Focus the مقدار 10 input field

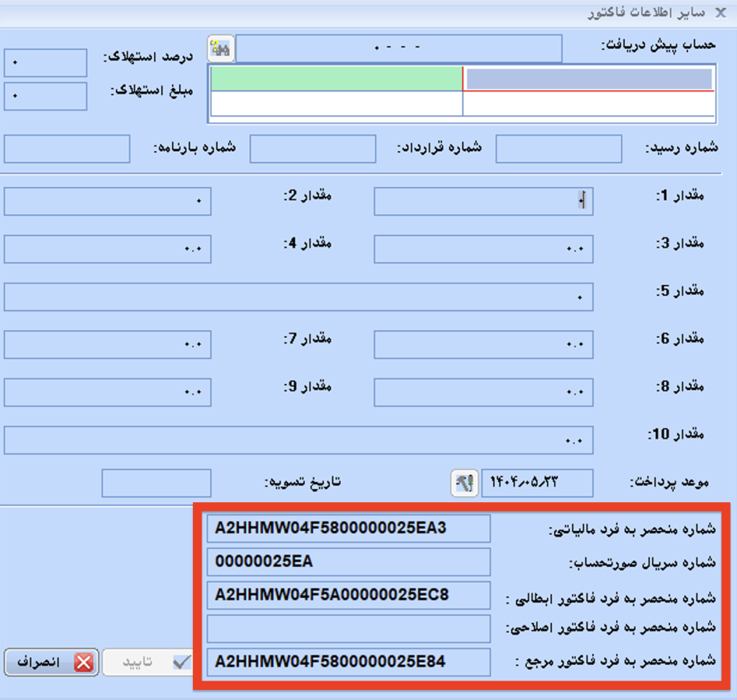(299, 440)
